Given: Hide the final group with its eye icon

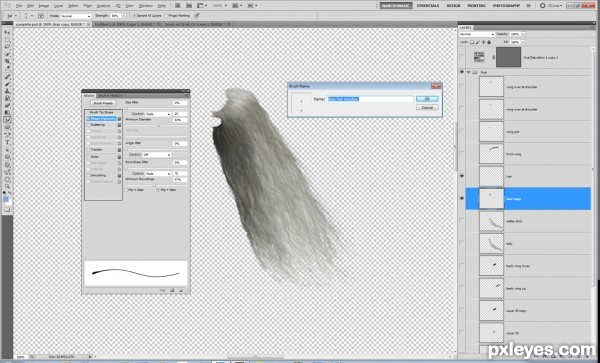Looking at the screenshot, I should pos(462,72).
